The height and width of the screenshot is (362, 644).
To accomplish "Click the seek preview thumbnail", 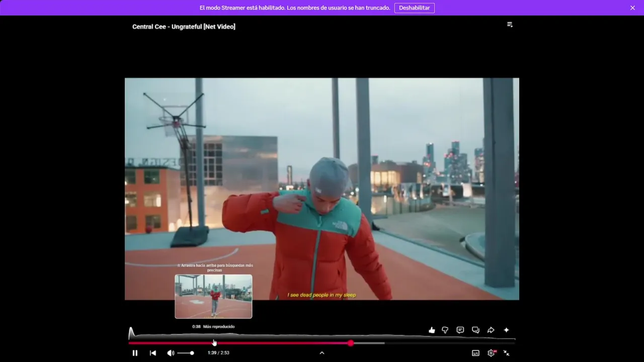I will coord(213,297).
